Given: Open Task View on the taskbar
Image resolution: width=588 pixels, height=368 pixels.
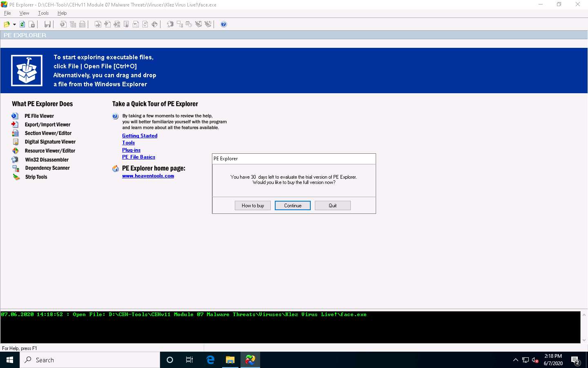Looking at the screenshot, I should [x=189, y=360].
